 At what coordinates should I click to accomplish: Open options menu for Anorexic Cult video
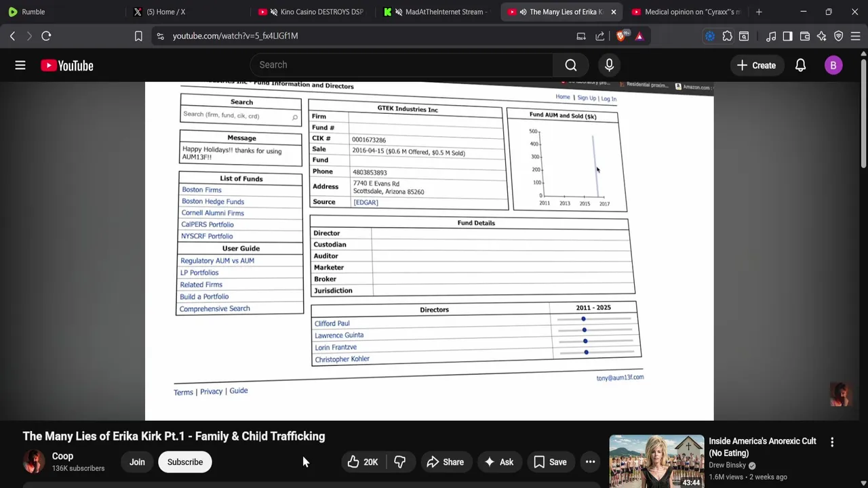pyautogui.click(x=832, y=442)
